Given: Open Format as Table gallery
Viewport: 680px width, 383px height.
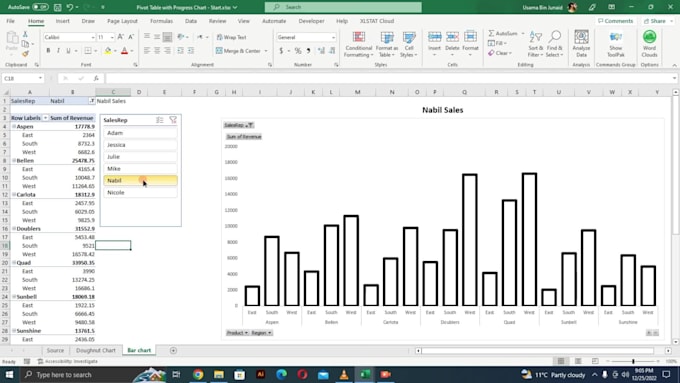Looking at the screenshot, I should [x=386, y=44].
